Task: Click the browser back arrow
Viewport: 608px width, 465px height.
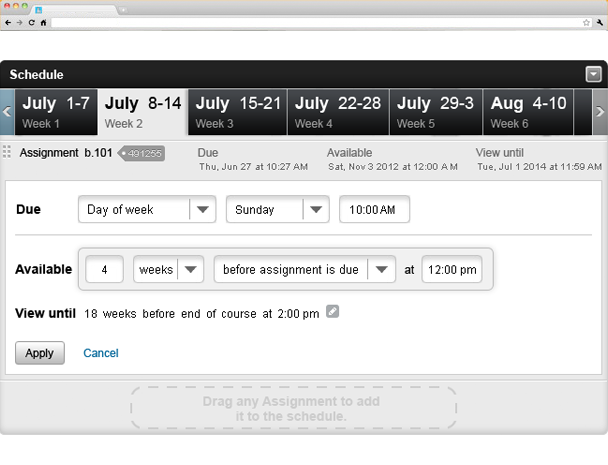Action: (8, 21)
